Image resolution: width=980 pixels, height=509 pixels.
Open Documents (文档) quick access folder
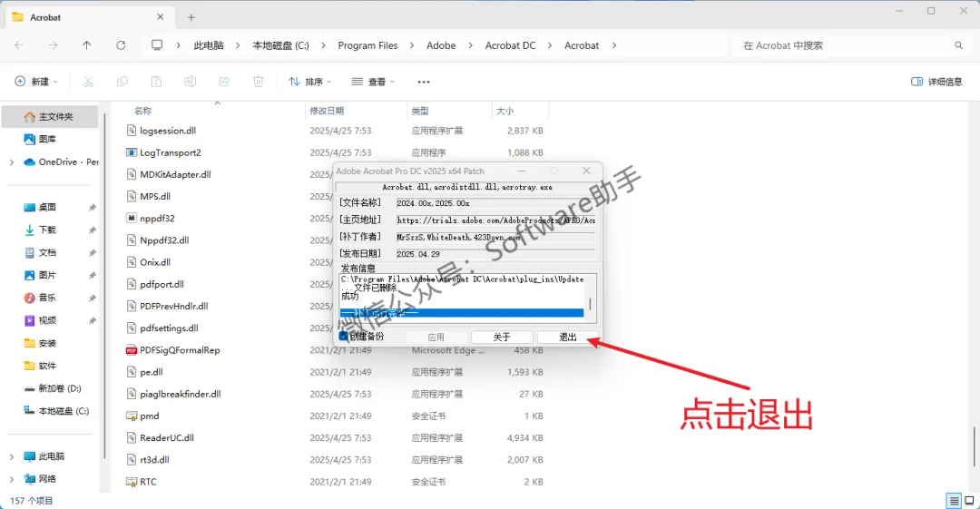pos(41,252)
